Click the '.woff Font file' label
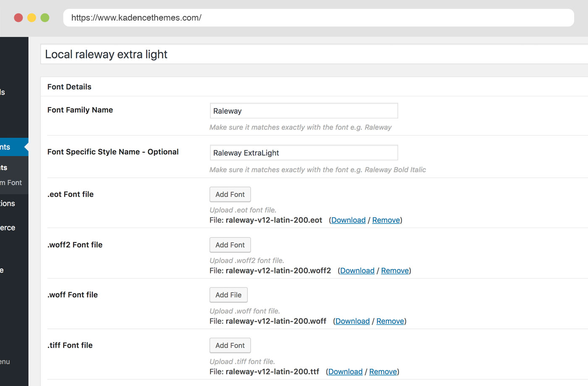 pyautogui.click(x=73, y=295)
